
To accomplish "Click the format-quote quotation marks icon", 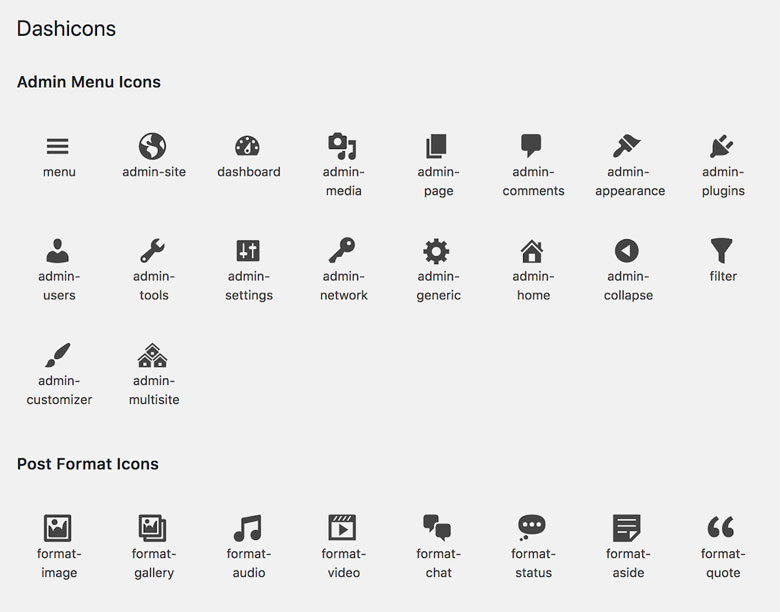I will coord(721,527).
